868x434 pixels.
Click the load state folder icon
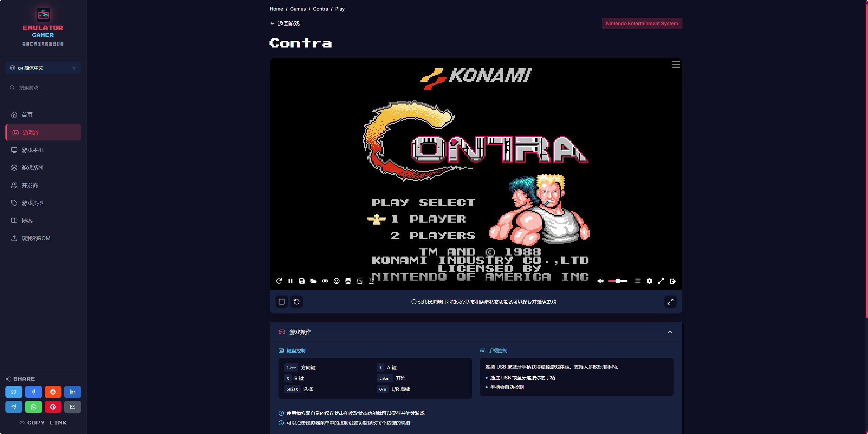click(x=314, y=281)
